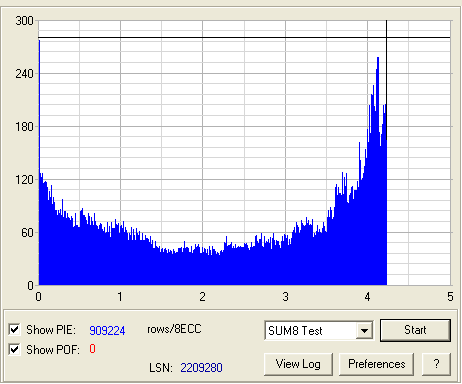Open Preferences
Screen dimensions: 462x384
(376, 364)
